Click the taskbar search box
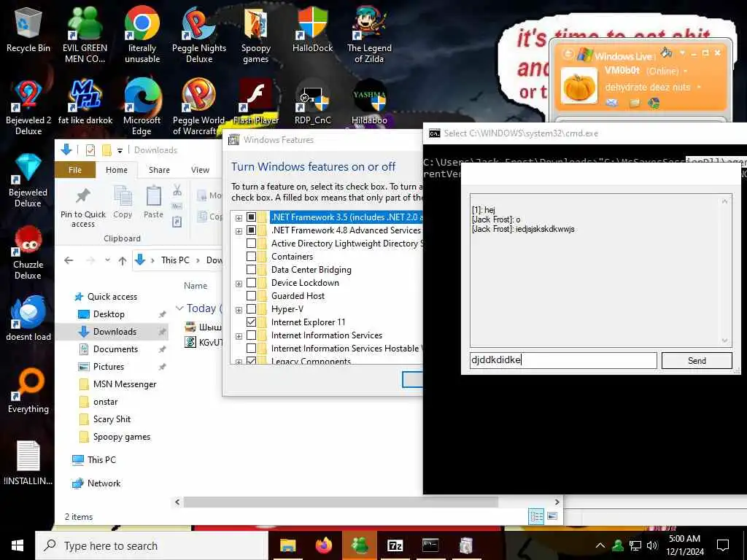The width and height of the screenshot is (747, 560). coord(152,545)
